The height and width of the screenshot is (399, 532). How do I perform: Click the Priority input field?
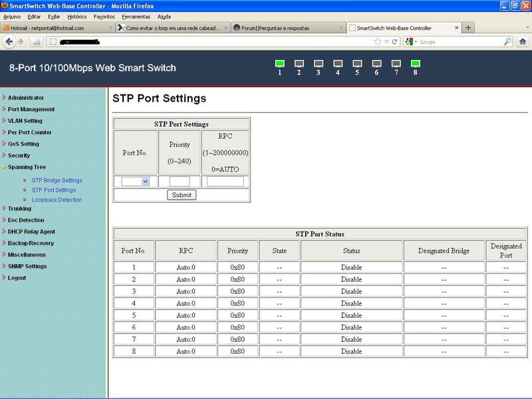[x=180, y=182]
